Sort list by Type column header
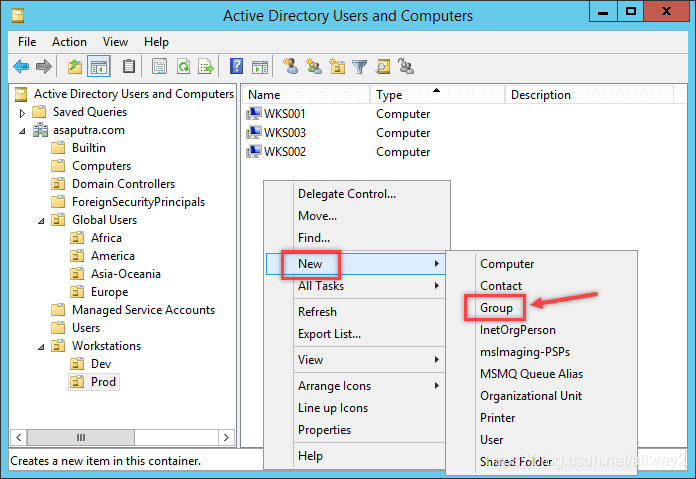The width and height of the screenshot is (696, 479). [x=437, y=95]
